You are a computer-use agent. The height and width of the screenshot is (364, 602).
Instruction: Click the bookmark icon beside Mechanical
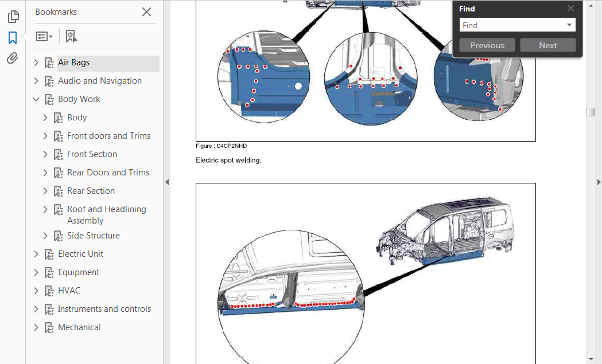49,328
